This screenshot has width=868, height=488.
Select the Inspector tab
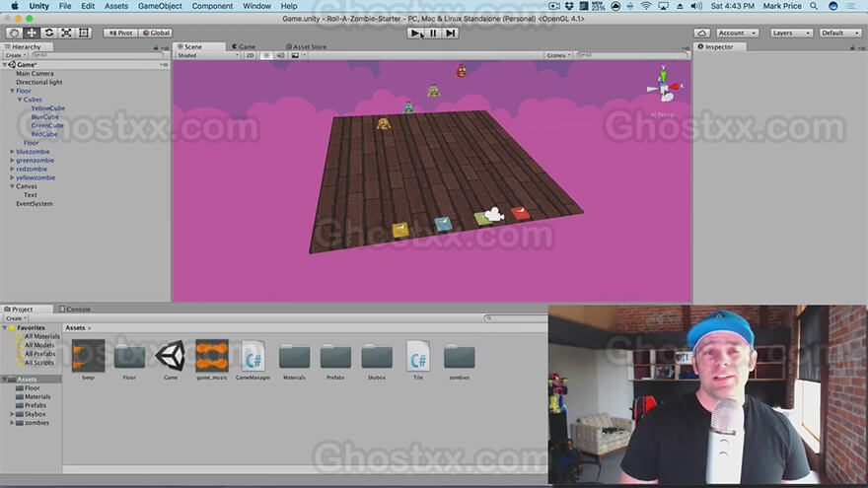click(719, 46)
